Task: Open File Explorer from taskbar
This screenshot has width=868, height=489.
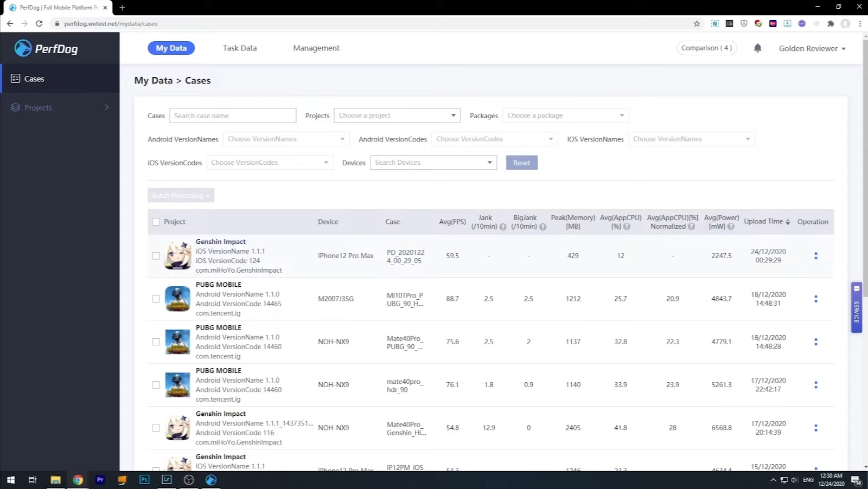Action: click(x=55, y=480)
